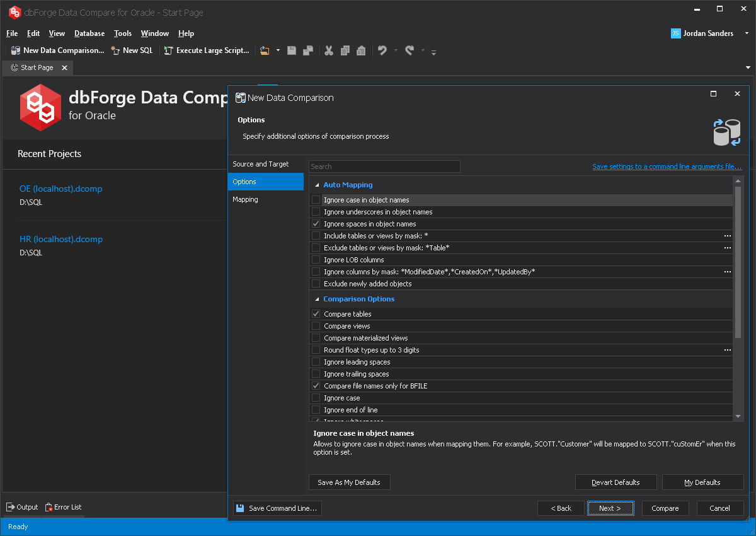
Task: Go to the Mapping wizard page
Action: 265,199
